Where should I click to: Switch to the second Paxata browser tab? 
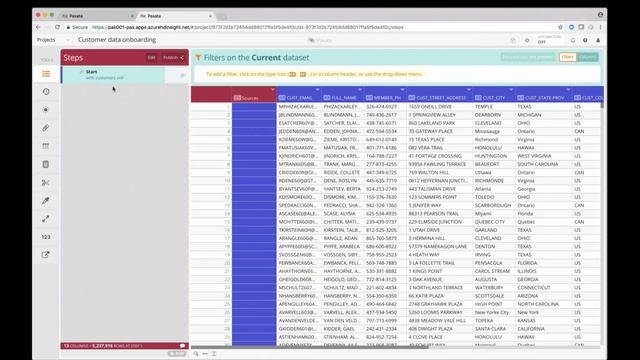pyautogui.click(x=176, y=16)
